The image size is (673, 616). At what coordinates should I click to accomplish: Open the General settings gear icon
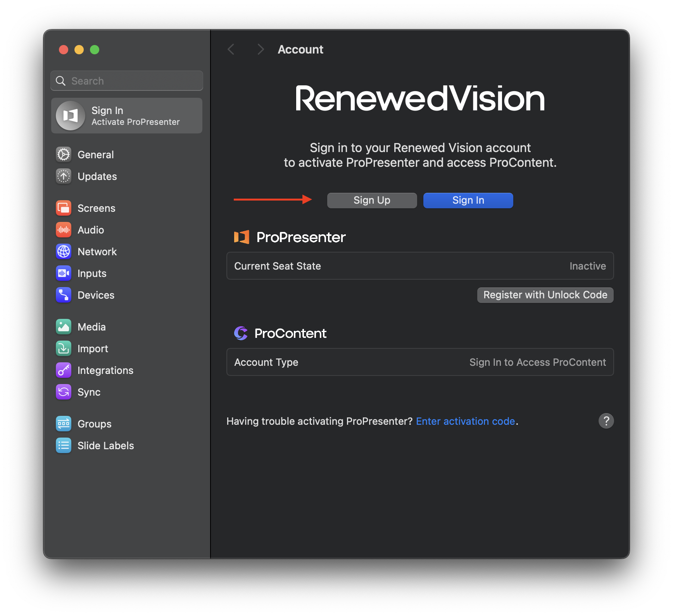pos(64,154)
